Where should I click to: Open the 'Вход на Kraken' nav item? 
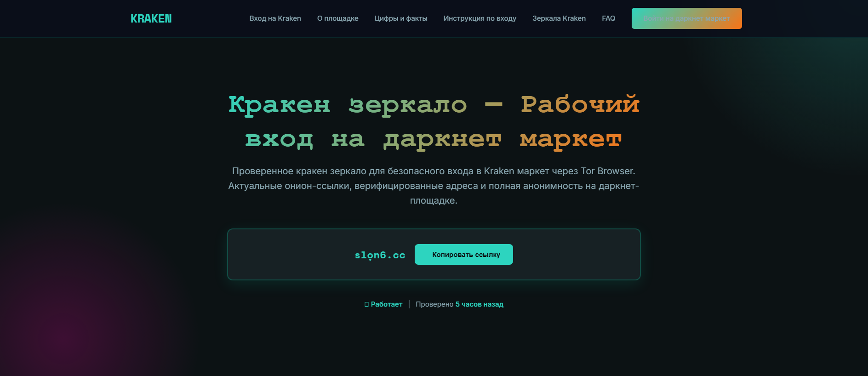275,18
